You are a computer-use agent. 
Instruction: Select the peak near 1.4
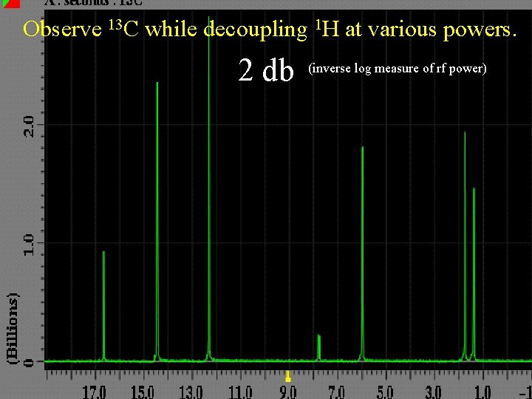coord(474,274)
